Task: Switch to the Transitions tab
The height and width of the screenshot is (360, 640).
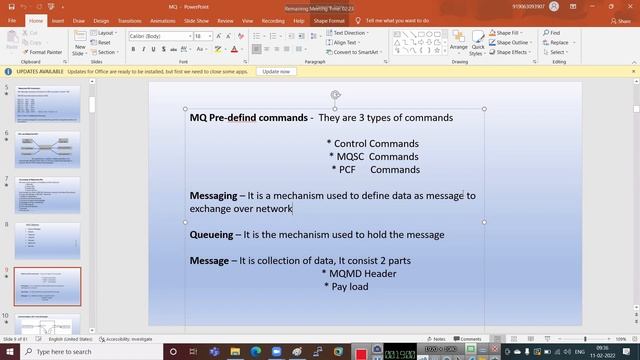Action: pyautogui.click(x=129, y=20)
